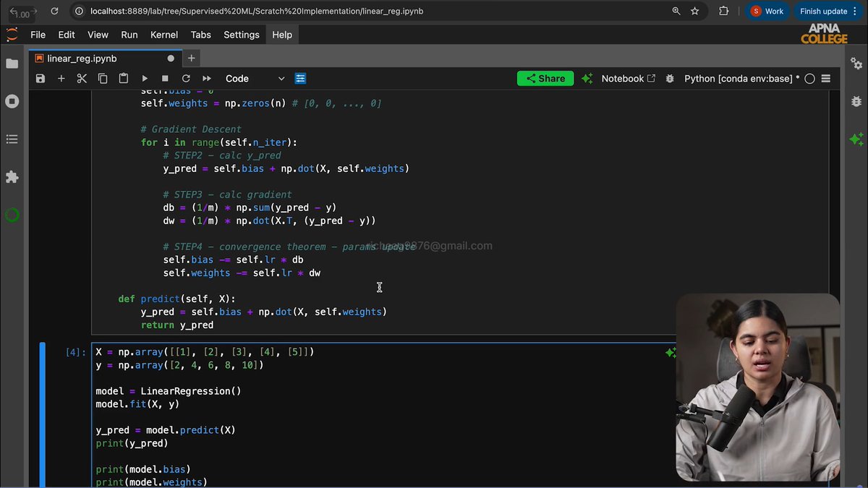Open the debugger panel in right sidebar
The width and height of the screenshot is (868, 488).
856,101
